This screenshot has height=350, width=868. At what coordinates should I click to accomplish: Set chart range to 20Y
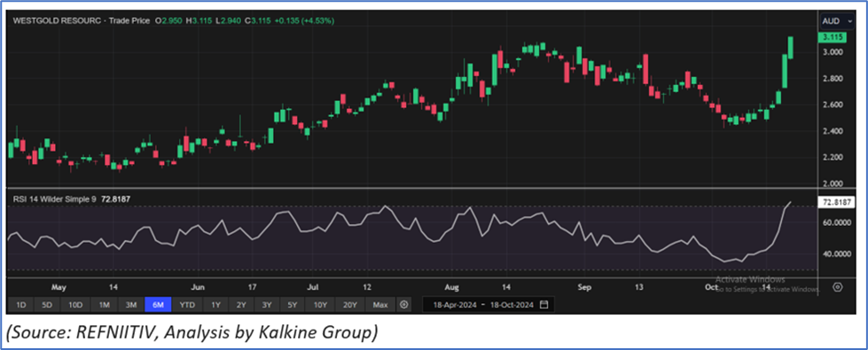349,305
